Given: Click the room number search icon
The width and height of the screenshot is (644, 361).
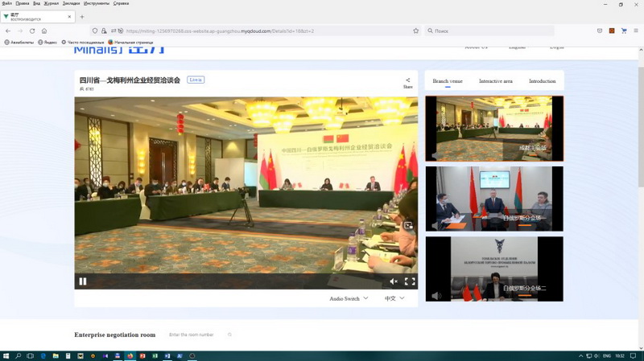Looking at the screenshot, I should coord(229,334).
